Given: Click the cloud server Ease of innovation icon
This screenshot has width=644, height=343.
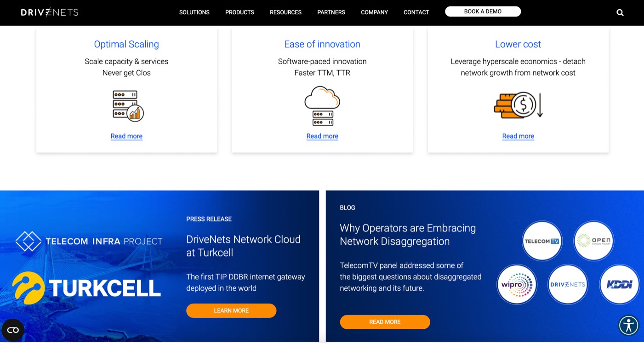Looking at the screenshot, I should [x=322, y=106].
